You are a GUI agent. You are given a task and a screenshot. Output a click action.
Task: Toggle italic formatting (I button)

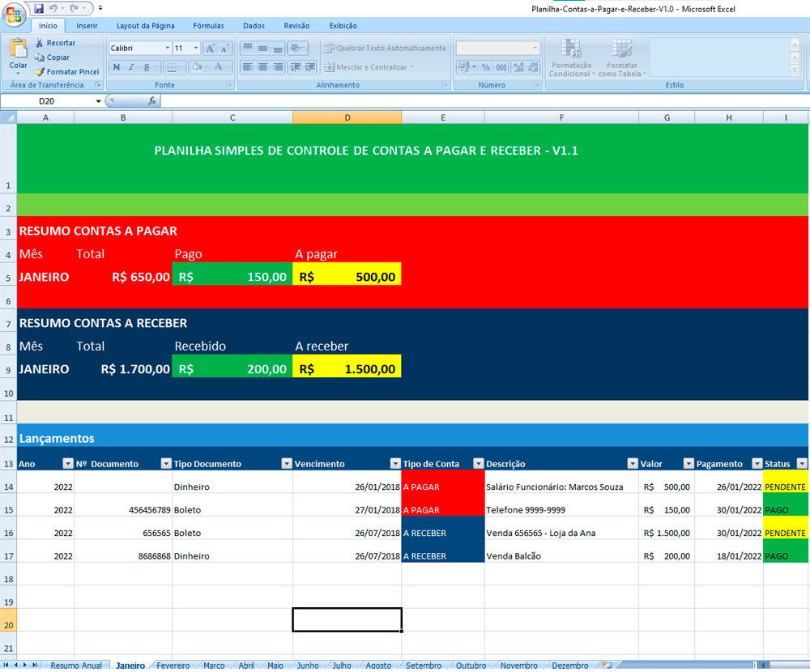130,67
